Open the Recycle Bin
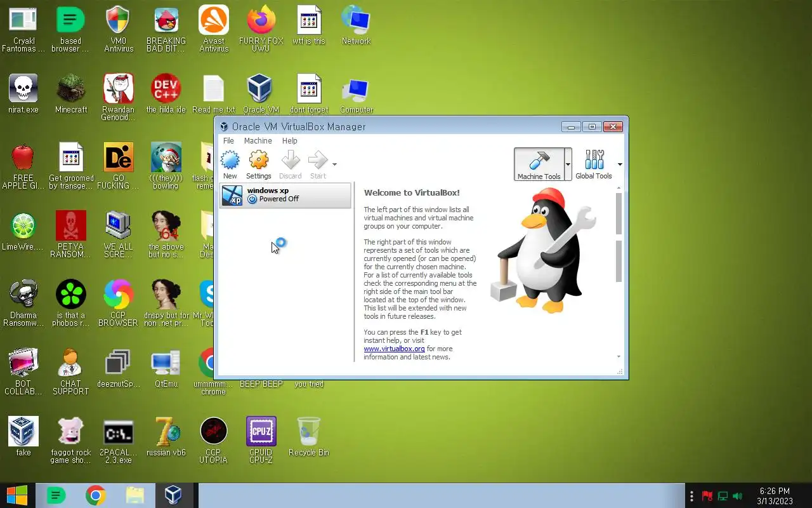The image size is (812, 508). tap(309, 437)
